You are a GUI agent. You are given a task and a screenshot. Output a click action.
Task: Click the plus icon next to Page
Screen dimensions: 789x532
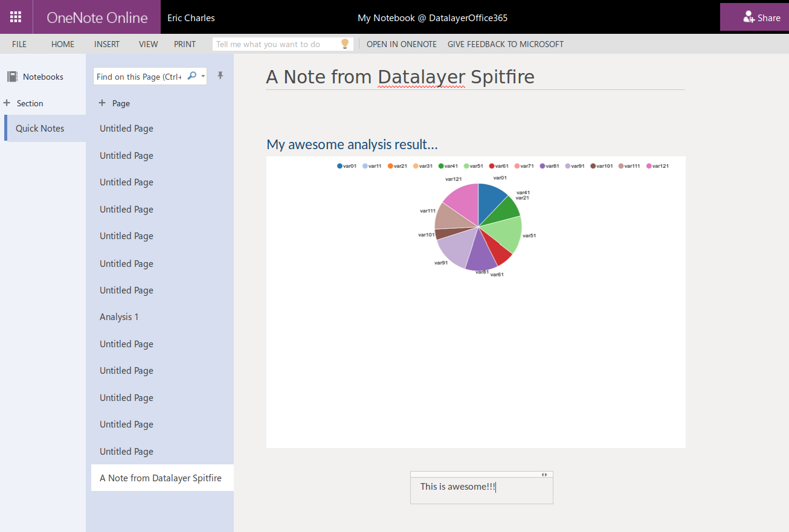(102, 103)
